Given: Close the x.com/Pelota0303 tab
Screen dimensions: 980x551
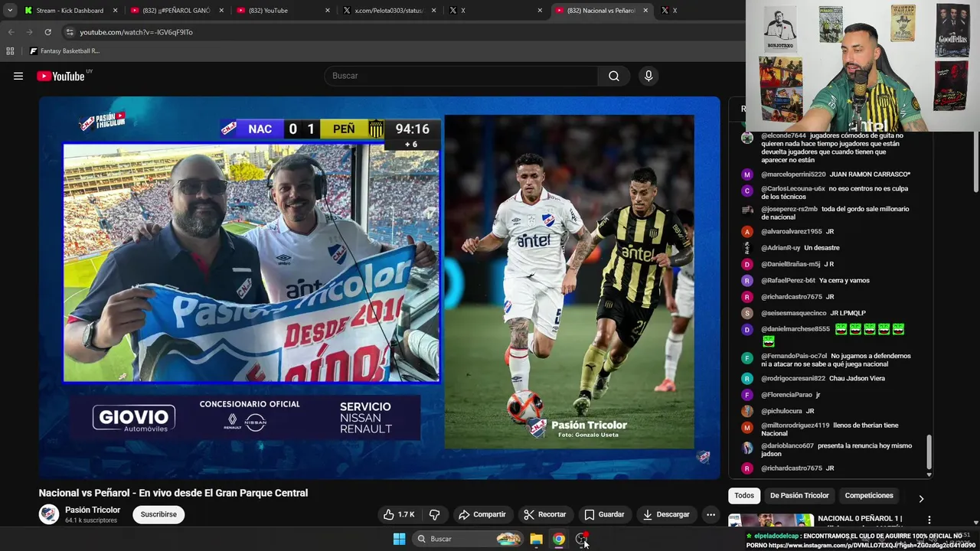Looking at the screenshot, I should [x=433, y=11].
